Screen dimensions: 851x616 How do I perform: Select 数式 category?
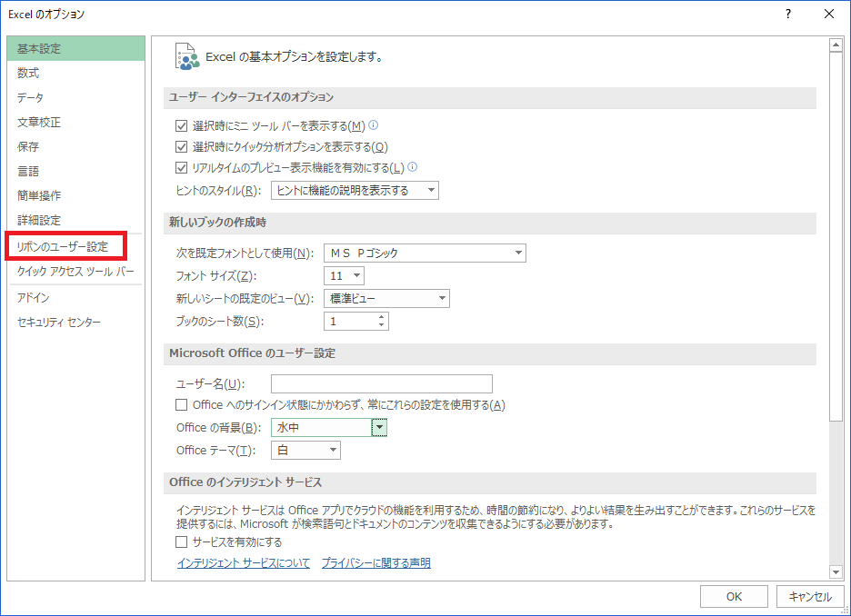[x=76, y=74]
